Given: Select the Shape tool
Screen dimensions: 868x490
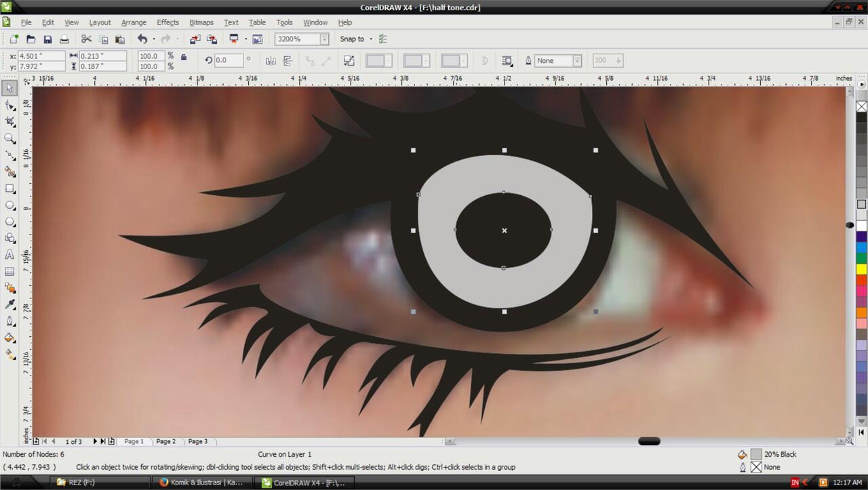Looking at the screenshot, I should point(9,105).
